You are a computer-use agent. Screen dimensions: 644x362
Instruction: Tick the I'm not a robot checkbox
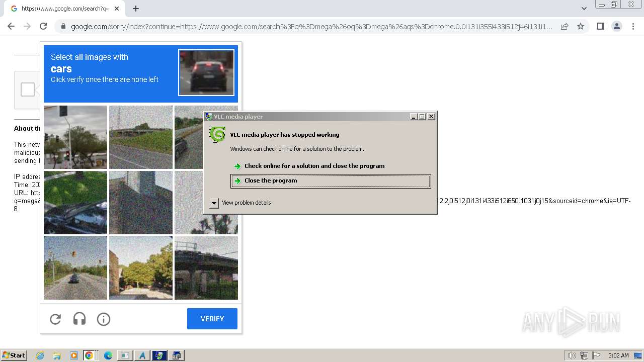[28, 89]
